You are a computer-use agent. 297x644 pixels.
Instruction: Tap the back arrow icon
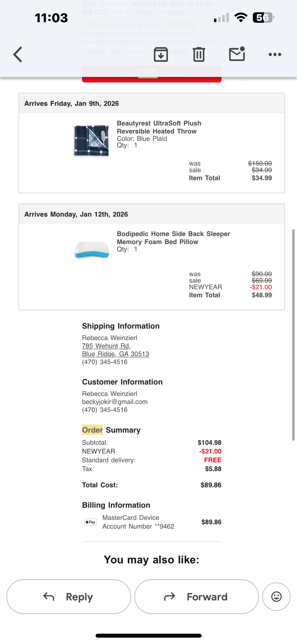[18, 54]
